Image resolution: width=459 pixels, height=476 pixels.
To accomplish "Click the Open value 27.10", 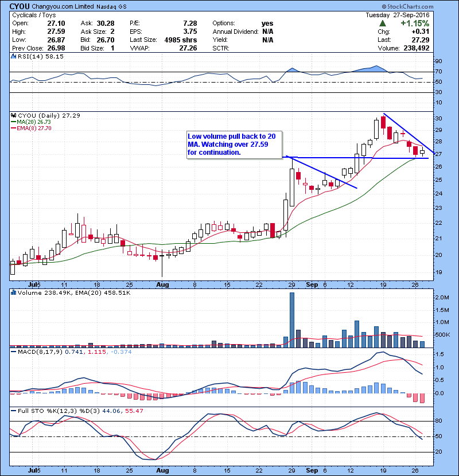I will [56, 24].
